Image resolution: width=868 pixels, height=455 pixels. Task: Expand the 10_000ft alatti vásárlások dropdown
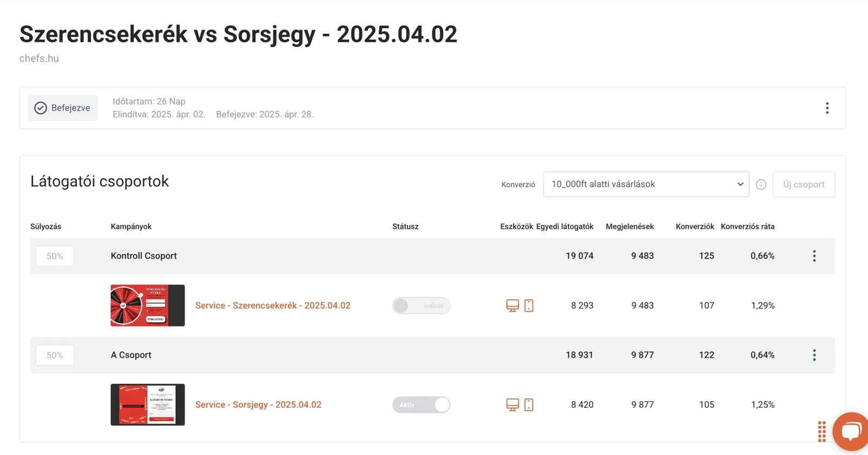click(646, 184)
